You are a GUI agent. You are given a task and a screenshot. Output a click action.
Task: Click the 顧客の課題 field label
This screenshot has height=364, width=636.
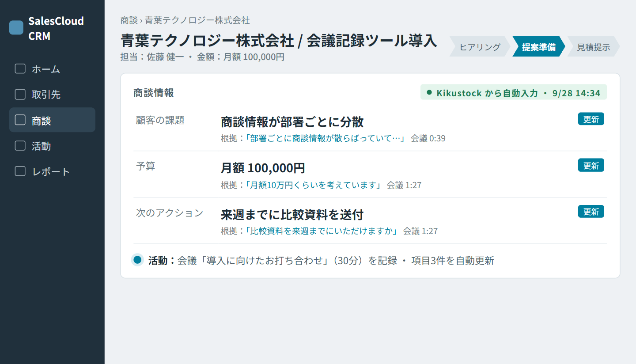[160, 120]
